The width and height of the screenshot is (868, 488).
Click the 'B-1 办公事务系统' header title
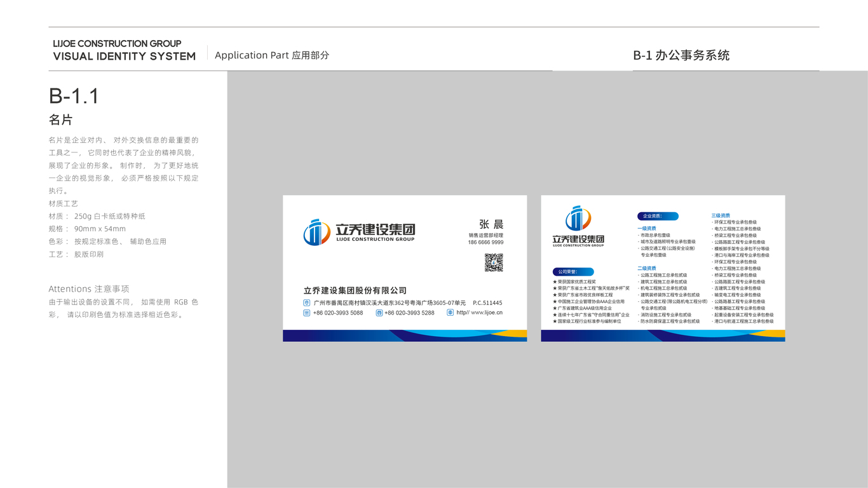pos(681,55)
